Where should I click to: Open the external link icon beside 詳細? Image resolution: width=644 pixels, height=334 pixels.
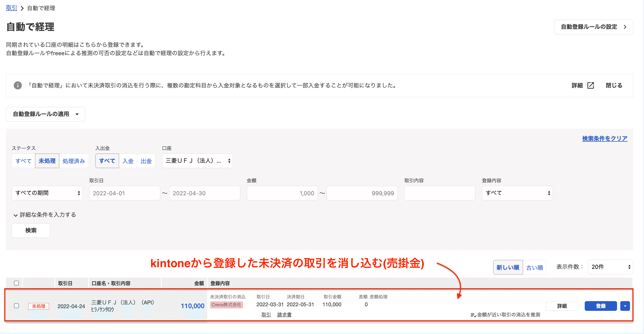pyautogui.click(x=591, y=85)
